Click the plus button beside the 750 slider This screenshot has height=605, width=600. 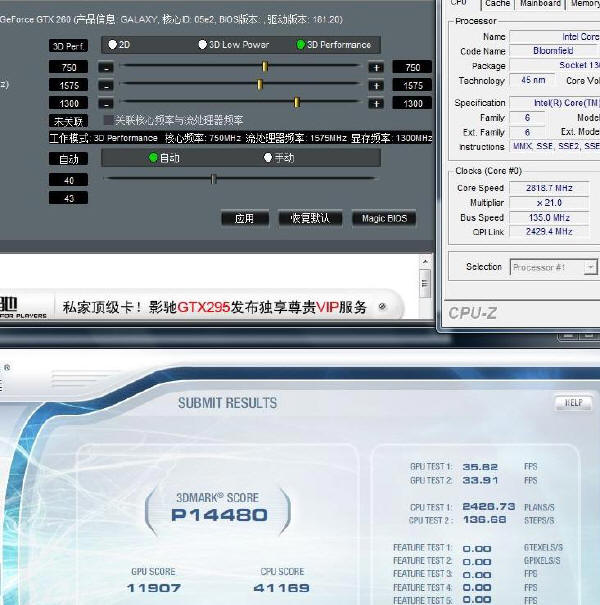coord(376,67)
